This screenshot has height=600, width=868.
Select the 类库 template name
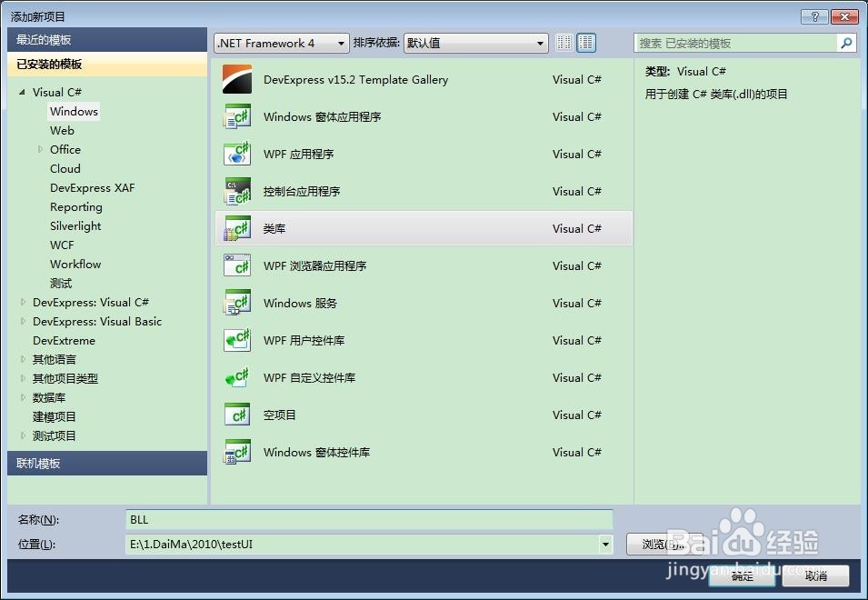click(274, 228)
